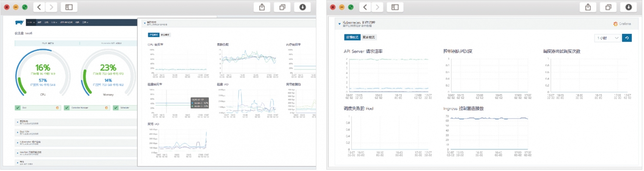
Task: Click the forward arrow in right window
Action: [x=377, y=7]
